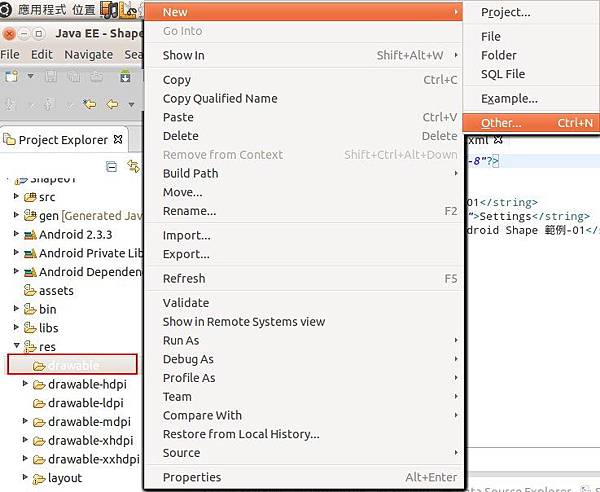Close the Project Explorer view tab

click(118, 140)
